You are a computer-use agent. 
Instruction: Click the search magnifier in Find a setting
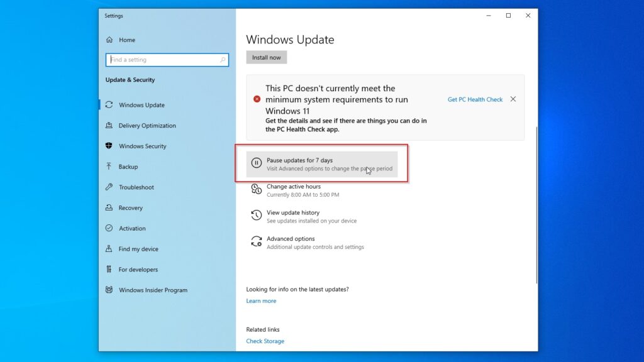coord(223,59)
